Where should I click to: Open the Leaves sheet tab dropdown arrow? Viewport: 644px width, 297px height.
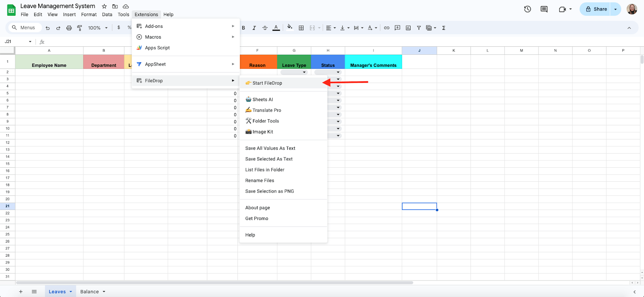pos(70,292)
